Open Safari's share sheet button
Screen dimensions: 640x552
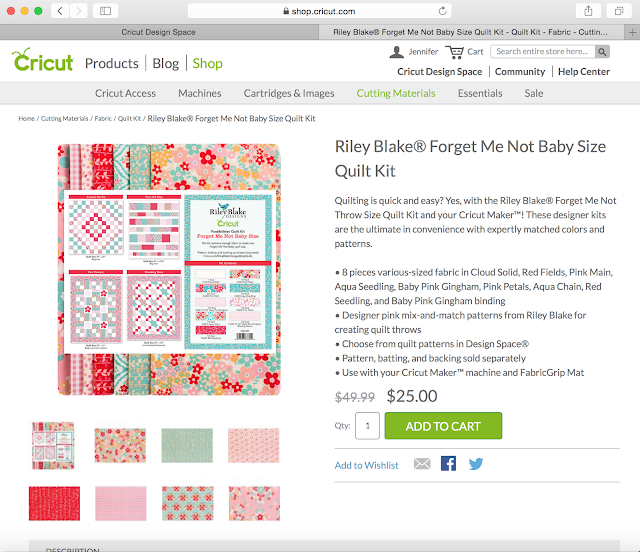click(588, 11)
